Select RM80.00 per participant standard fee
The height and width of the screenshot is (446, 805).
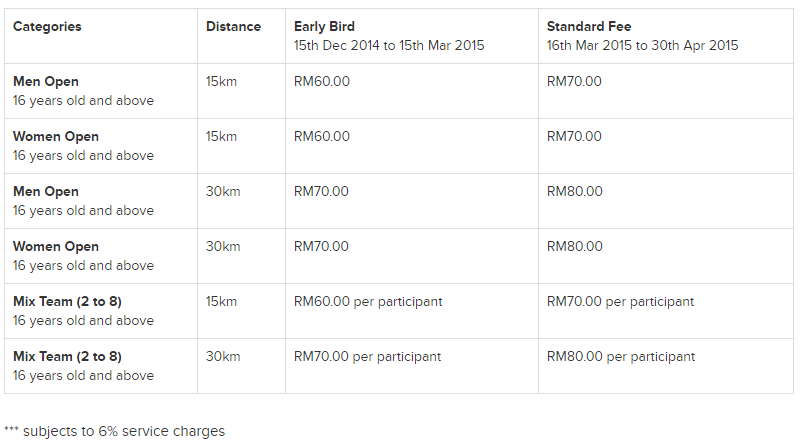621,357
